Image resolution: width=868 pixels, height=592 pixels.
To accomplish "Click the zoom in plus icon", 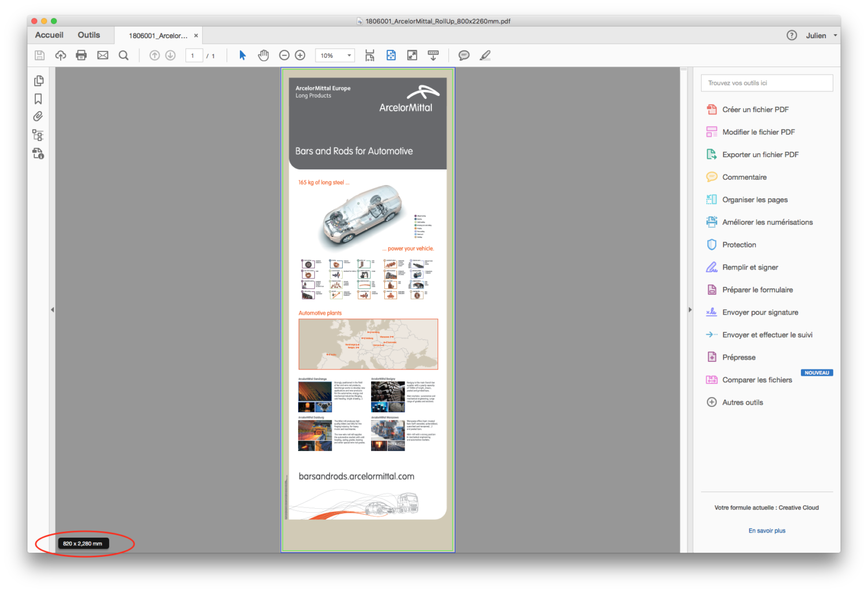I will coord(300,55).
